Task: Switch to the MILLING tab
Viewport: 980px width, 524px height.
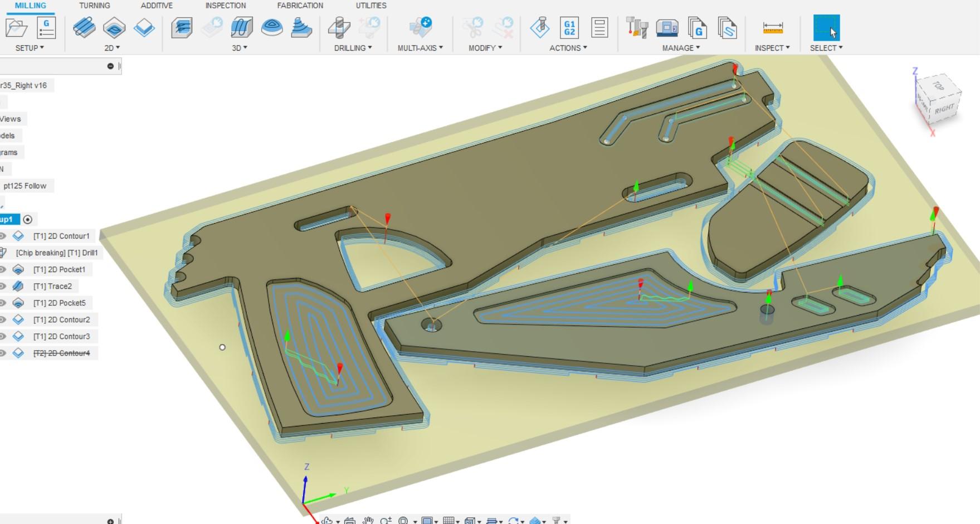Action: point(30,6)
